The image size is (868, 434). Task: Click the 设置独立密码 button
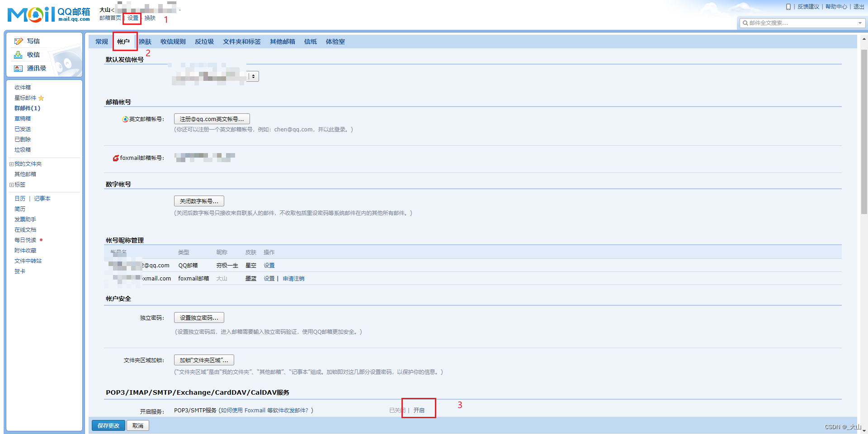tap(199, 317)
